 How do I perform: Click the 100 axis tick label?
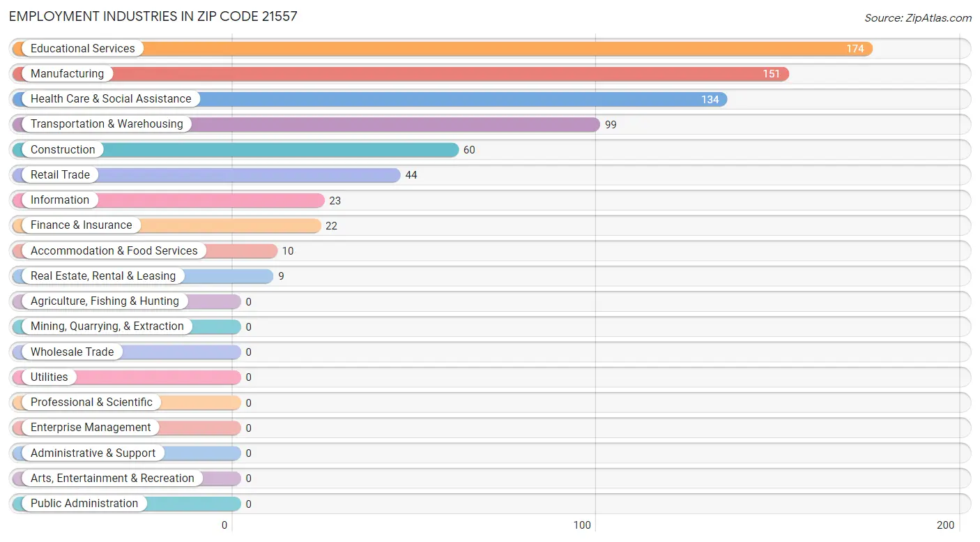click(x=583, y=525)
